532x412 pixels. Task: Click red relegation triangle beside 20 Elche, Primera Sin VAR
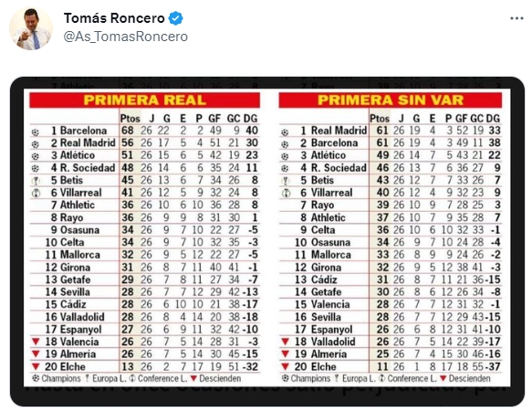[x=286, y=366]
